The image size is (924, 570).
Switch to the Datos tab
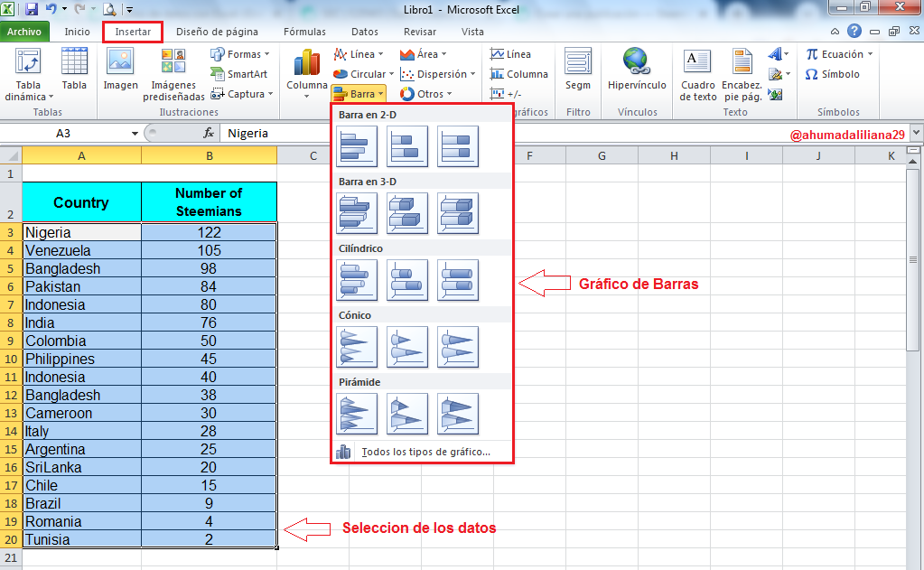point(365,32)
